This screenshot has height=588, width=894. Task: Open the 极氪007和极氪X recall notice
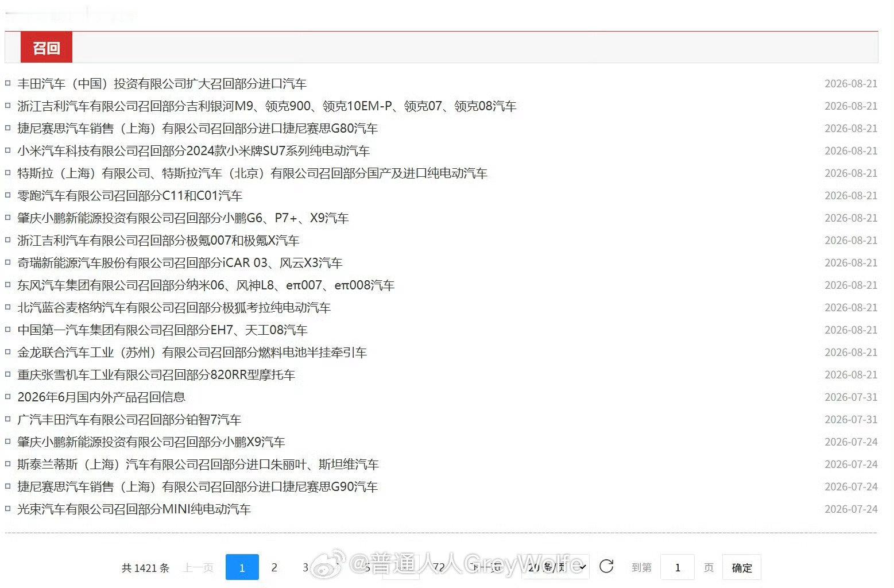point(158,241)
